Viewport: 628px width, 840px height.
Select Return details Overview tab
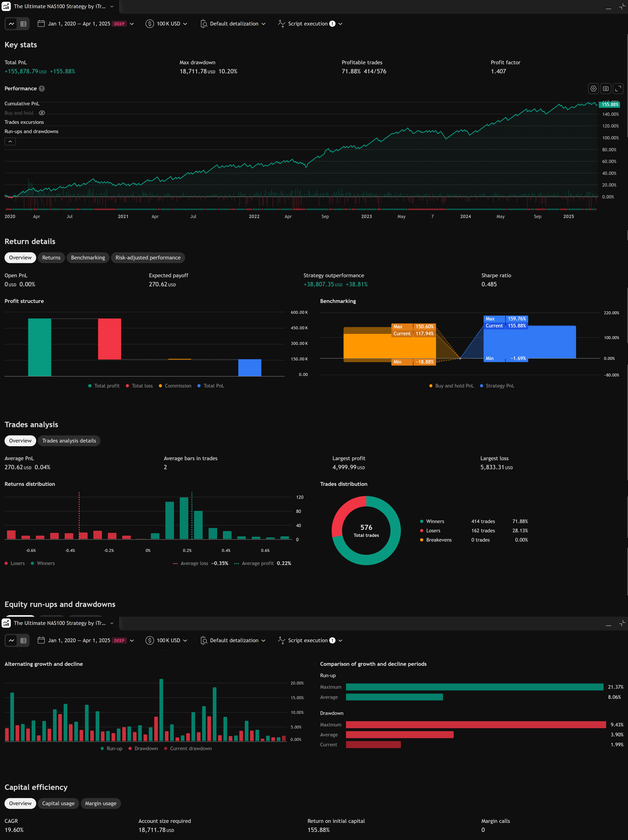click(x=20, y=258)
